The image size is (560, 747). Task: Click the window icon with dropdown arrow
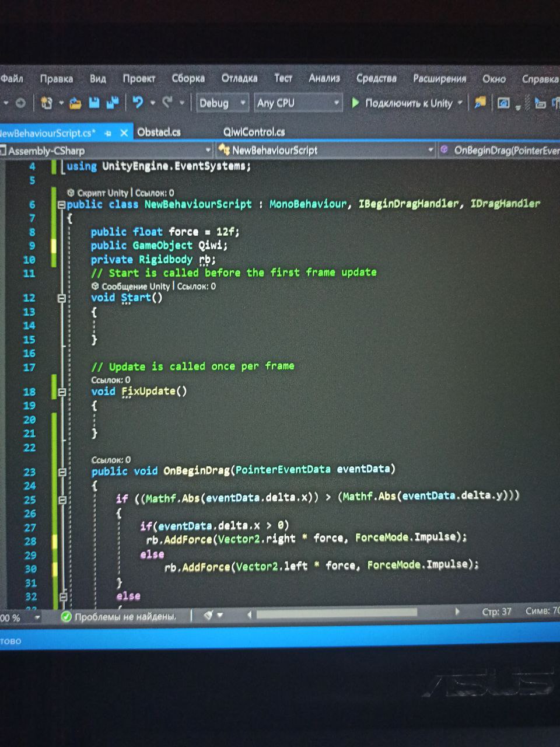[x=503, y=104]
